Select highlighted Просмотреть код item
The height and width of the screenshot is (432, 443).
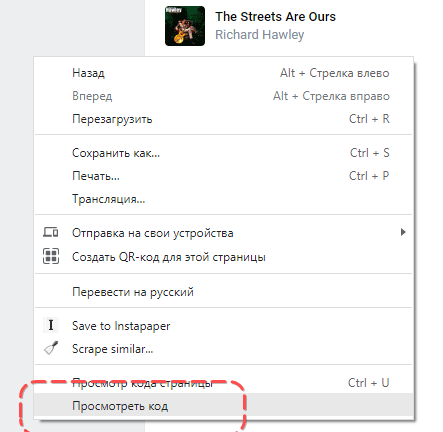click(224, 406)
